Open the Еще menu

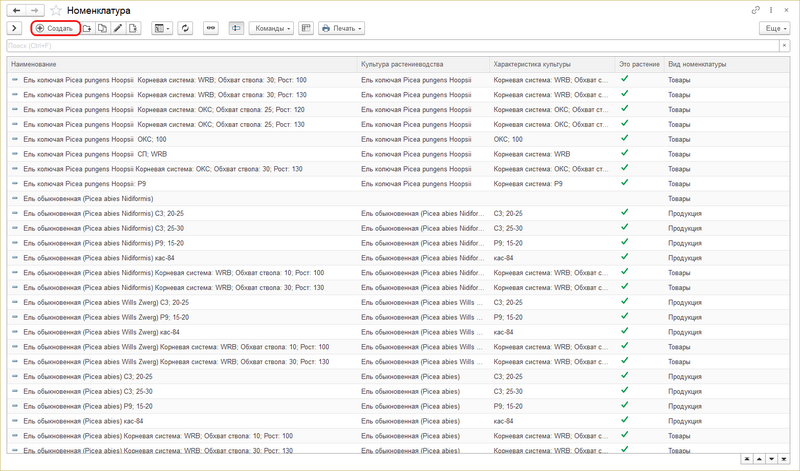(x=774, y=28)
